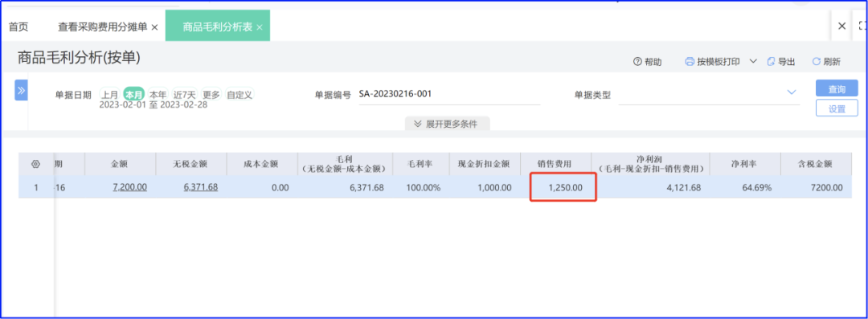Click the 7200.00 tax-included amount cell
Screen dimensions: 868x319
pos(816,187)
